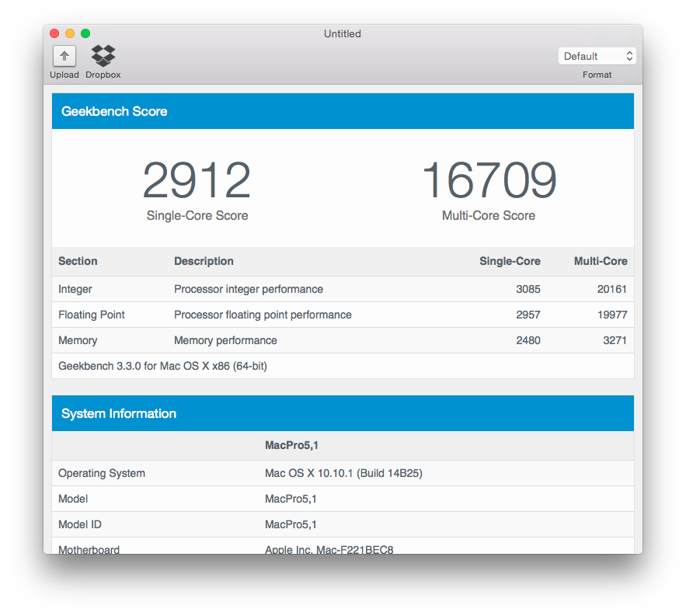Select the Integer row label
Image resolution: width=686 pixels, height=616 pixels.
point(75,289)
